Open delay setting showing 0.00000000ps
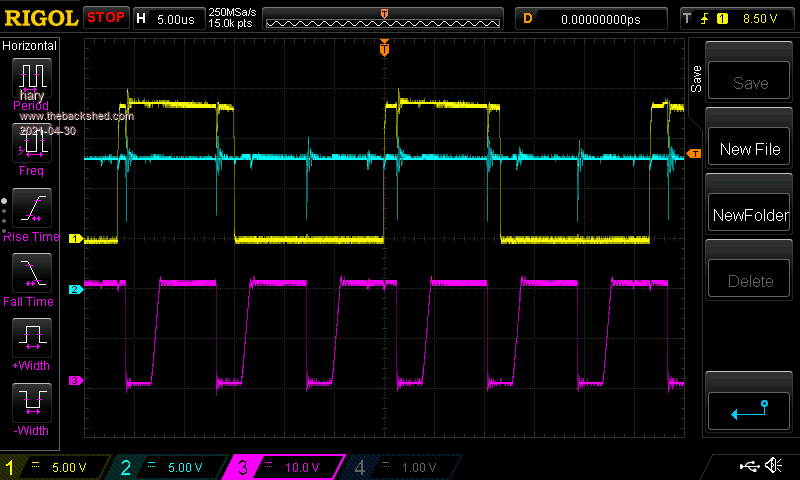Viewport: 800px width, 480px height. click(x=590, y=18)
